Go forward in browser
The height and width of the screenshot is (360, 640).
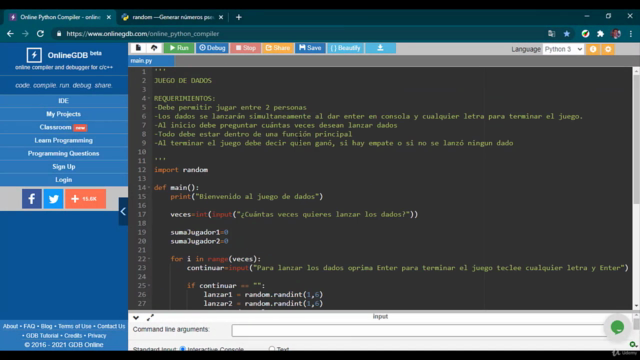point(25,34)
